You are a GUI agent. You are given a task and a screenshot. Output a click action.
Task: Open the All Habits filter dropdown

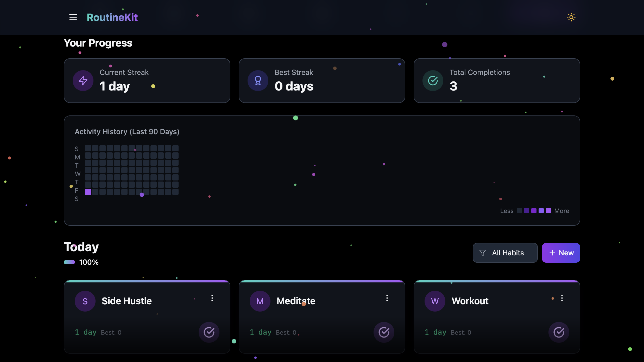tap(505, 253)
